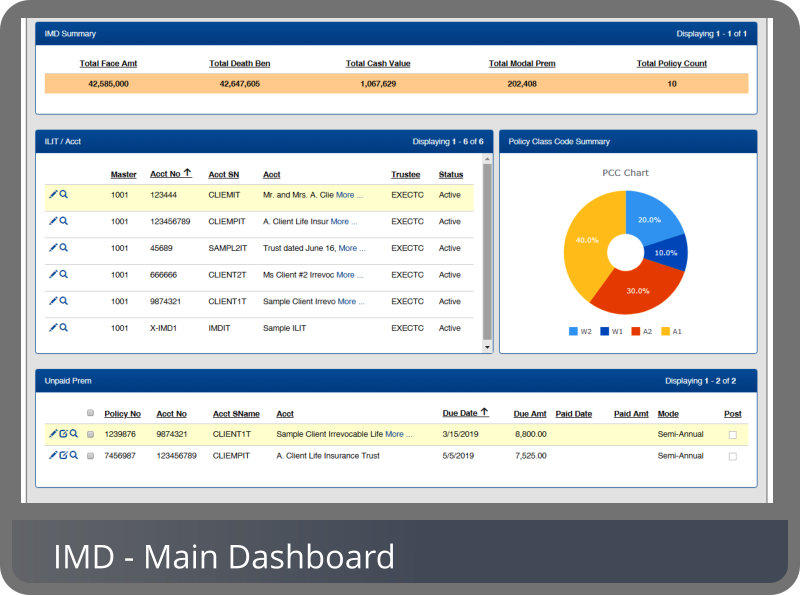Open More link for Mr. and Mrs. A. Clie
The height and width of the screenshot is (596, 800).
click(349, 195)
